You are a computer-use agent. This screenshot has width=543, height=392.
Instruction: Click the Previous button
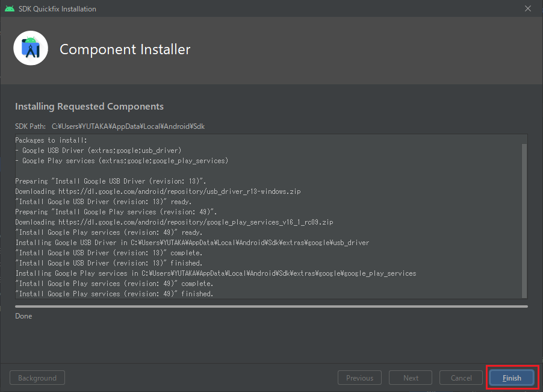click(359, 378)
